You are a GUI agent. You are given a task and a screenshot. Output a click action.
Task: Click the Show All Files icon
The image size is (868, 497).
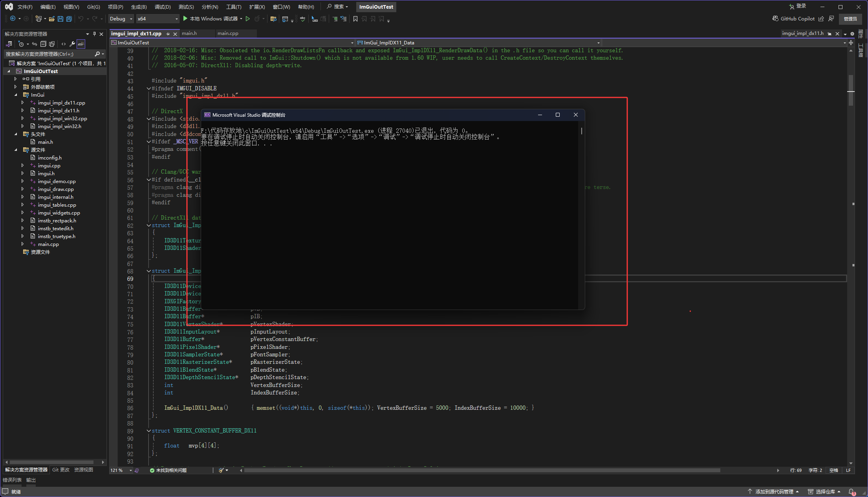pyautogui.click(x=52, y=44)
